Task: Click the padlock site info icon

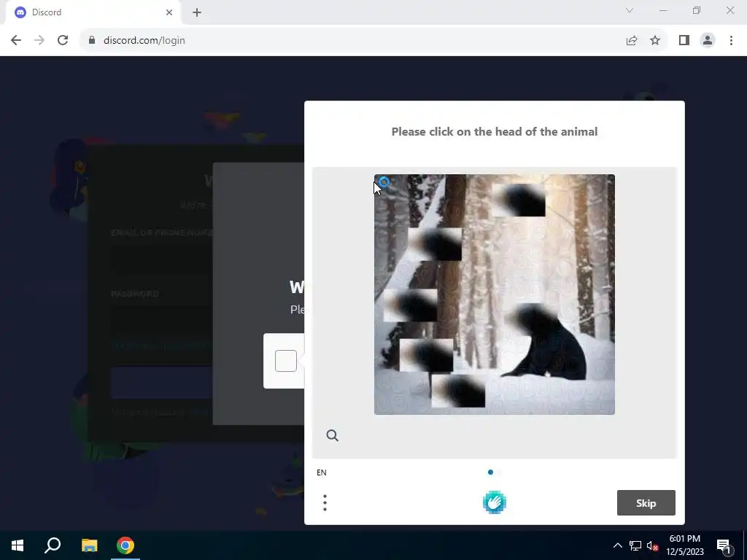Action: coord(92,41)
